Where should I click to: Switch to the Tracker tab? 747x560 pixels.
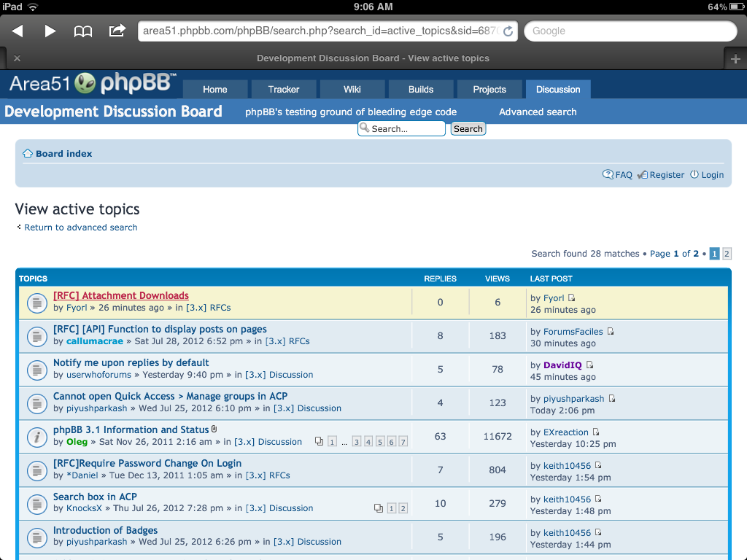point(284,90)
